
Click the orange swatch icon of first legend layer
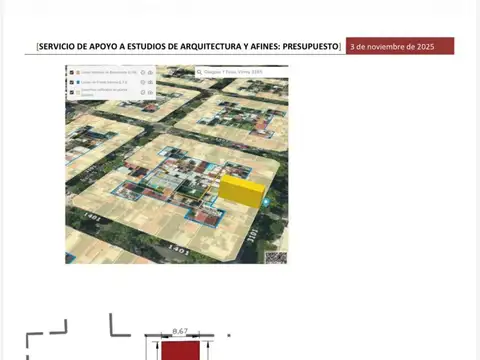pos(78,72)
